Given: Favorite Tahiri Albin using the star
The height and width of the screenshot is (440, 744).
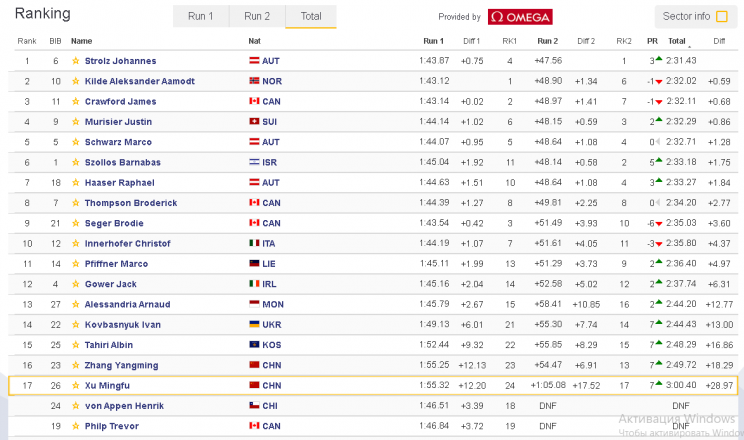Looking at the screenshot, I should (75, 345).
